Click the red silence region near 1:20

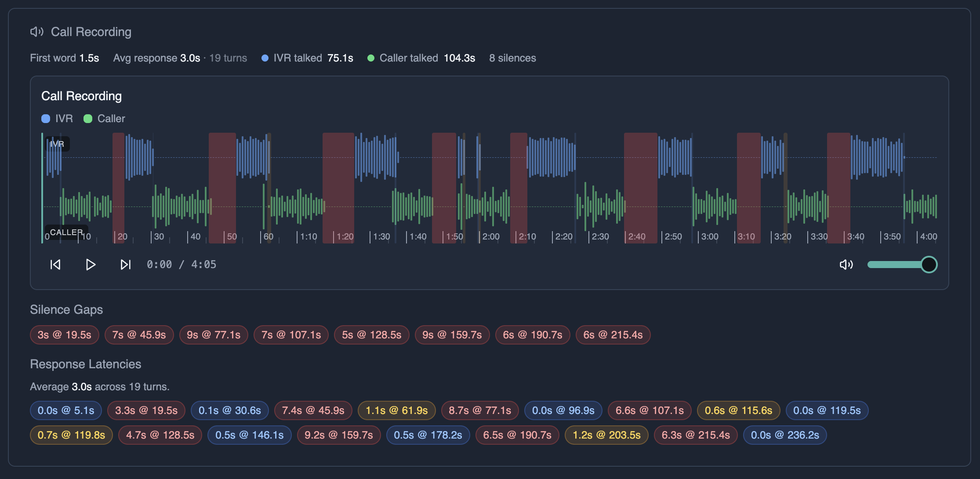pos(338,188)
